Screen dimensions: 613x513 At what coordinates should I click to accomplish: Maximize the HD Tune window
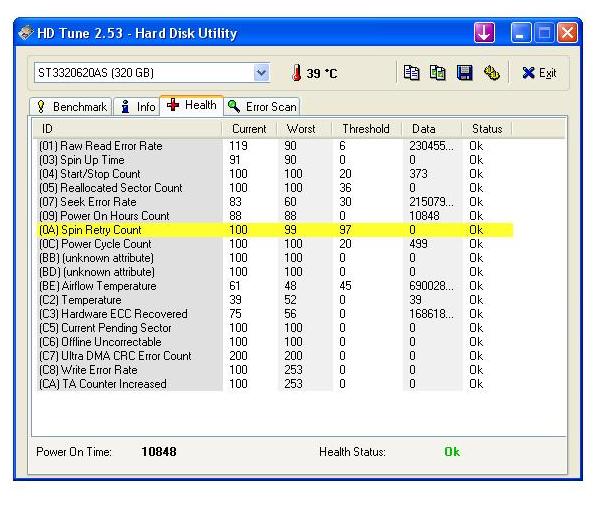tap(544, 32)
